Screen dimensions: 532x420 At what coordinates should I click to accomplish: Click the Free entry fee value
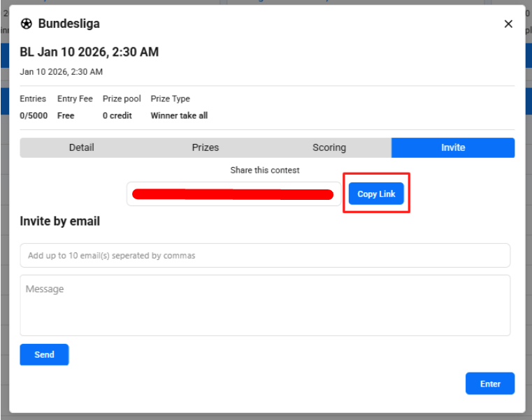66,115
